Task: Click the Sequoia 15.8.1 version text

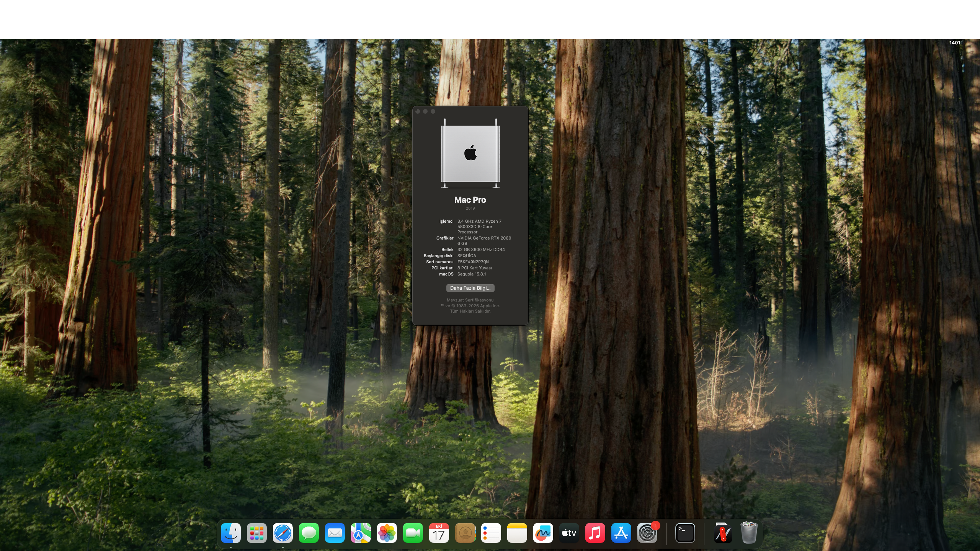Action: [x=472, y=274]
